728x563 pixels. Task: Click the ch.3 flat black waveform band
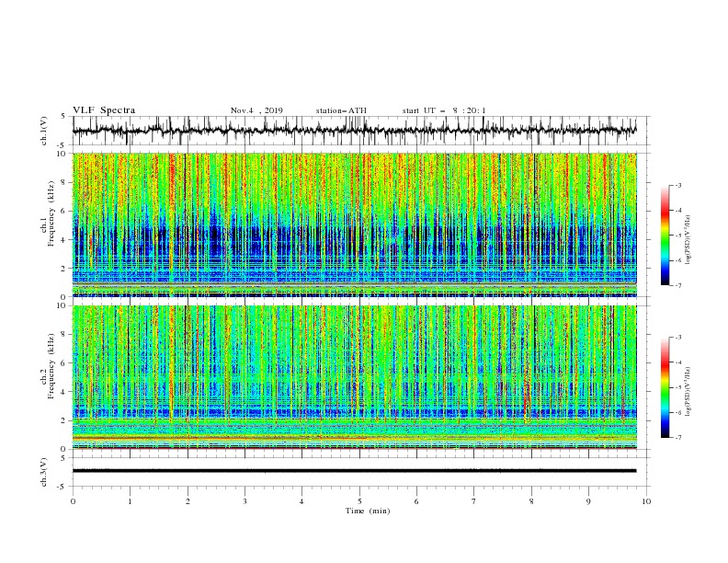tap(354, 471)
